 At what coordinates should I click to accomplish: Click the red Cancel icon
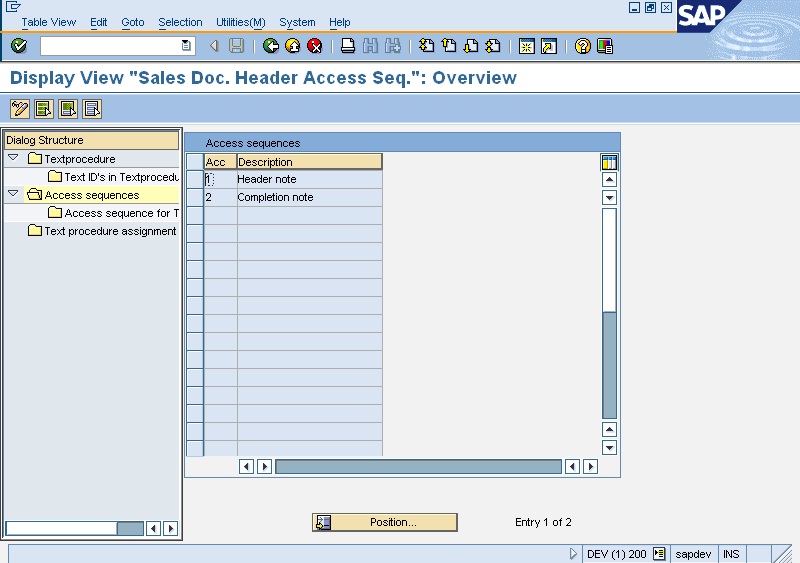coord(315,46)
